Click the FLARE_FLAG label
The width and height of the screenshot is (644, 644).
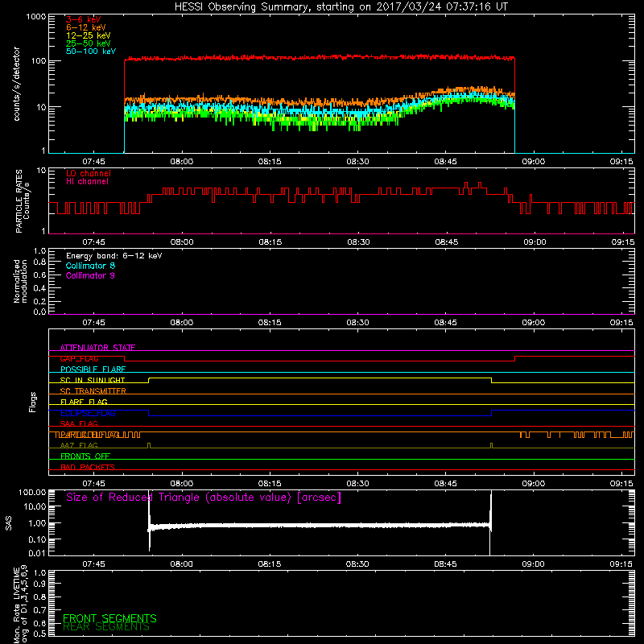(84, 402)
